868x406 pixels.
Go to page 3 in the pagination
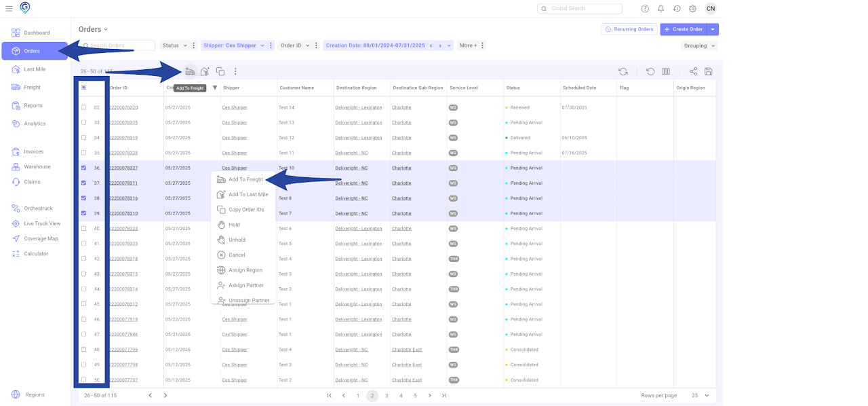tap(387, 395)
